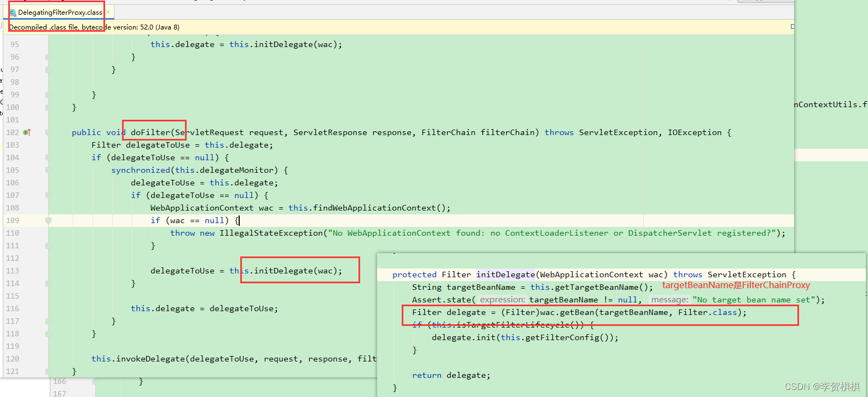The height and width of the screenshot is (397, 868).
Task: Collapse the synchronized block fold on line 105
Action: pyautogui.click(x=48, y=170)
